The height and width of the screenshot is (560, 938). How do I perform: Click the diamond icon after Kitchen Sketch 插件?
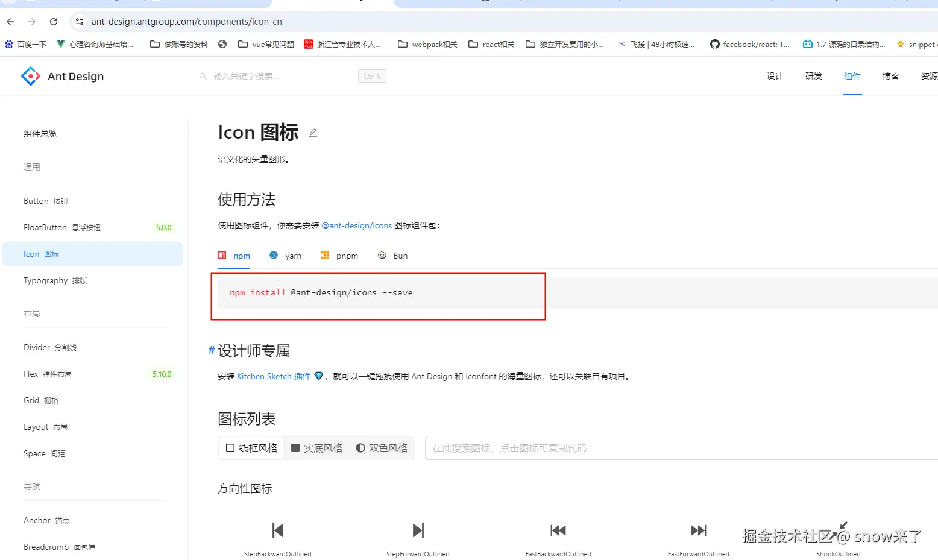pos(319,376)
